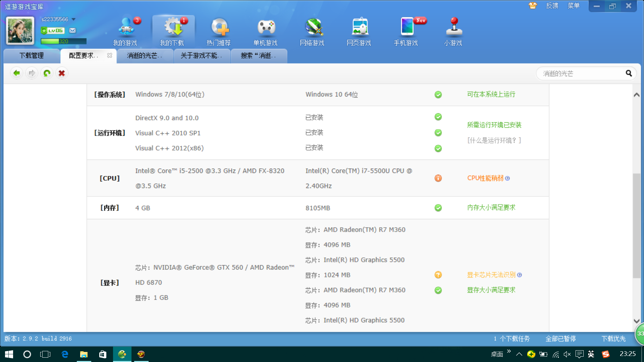The width and height of the screenshot is (644, 362).
Task: Click 内存大小满足要求 text
Action: (x=491, y=207)
